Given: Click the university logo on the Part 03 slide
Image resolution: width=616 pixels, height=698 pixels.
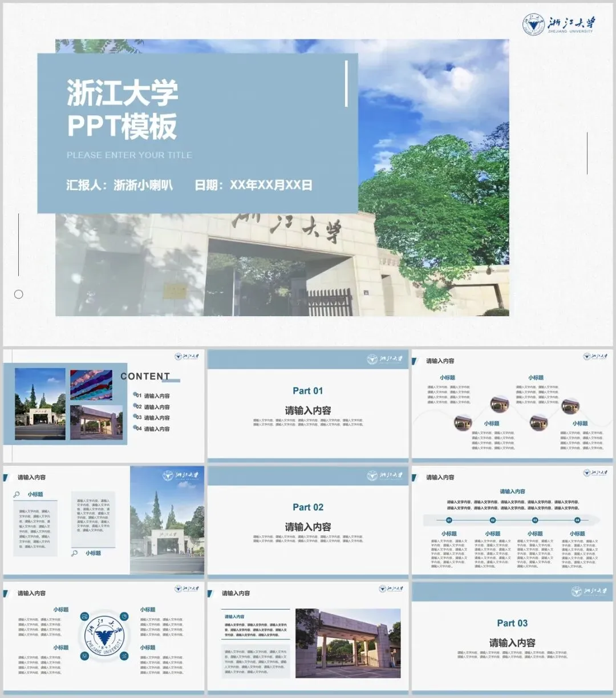Looking at the screenshot, I should [590, 592].
